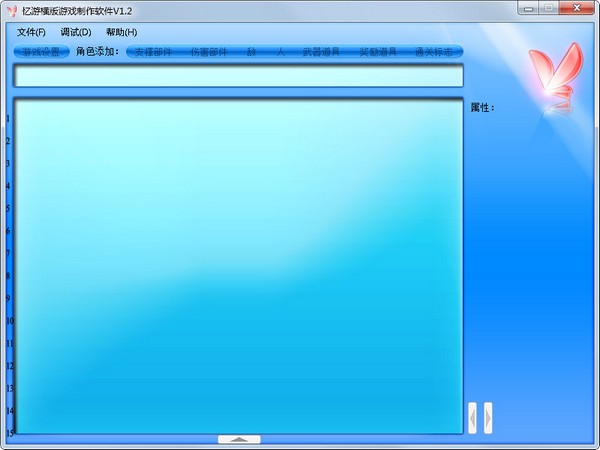The image size is (600, 450).
Task: Click inside the narrow strip above the canvas
Action: [x=238, y=76]
